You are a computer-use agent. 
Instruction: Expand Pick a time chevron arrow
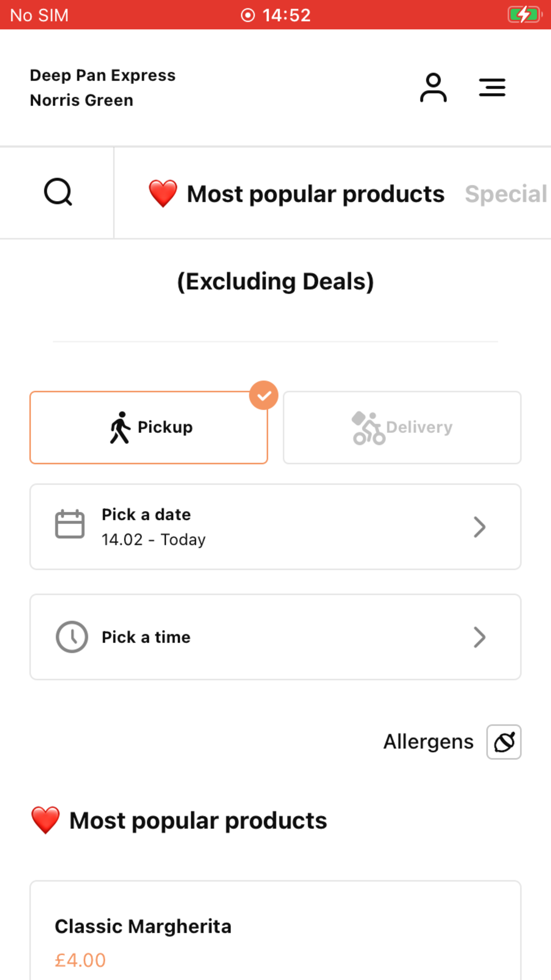tap(479, 637)
